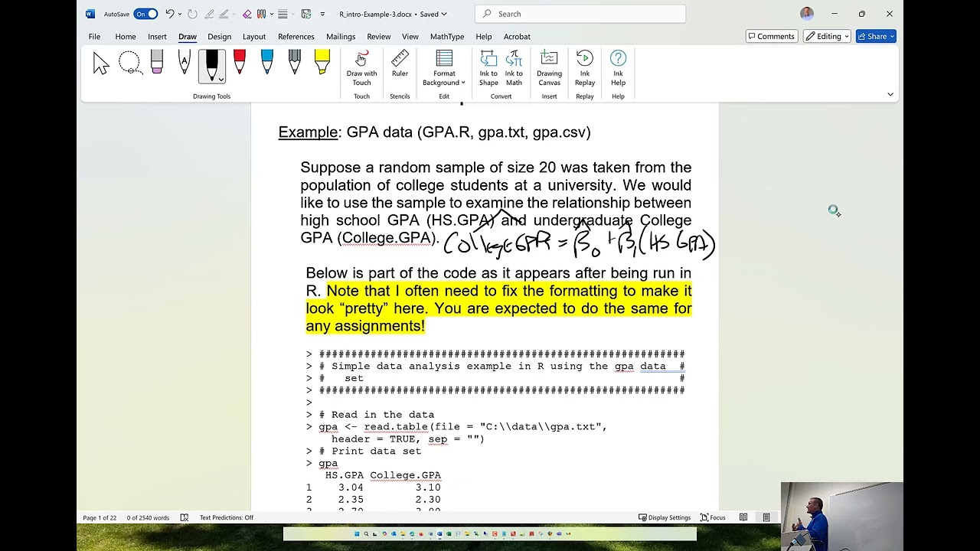Viewport: 980px width, 551px height.
Task: Expand the pens dropdown in Quick Access Toolbar
Action: pos(271,14)
